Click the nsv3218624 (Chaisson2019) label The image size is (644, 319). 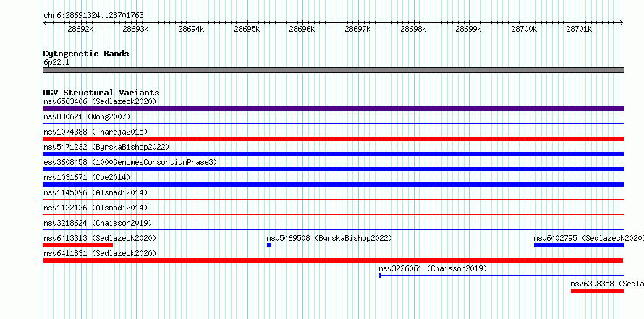point(98,223)
